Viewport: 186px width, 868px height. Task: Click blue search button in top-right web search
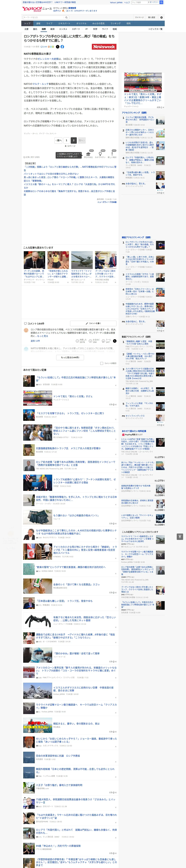(161, 2)
